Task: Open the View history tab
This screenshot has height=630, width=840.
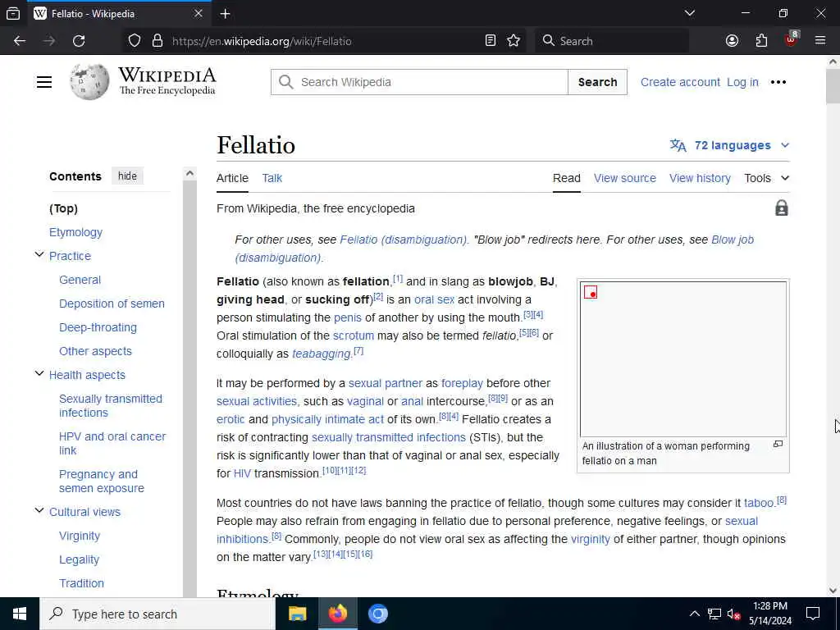Action: coord(700,178)
